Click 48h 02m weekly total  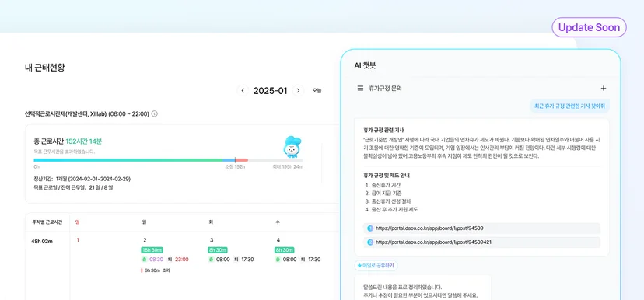click(42, 241)
